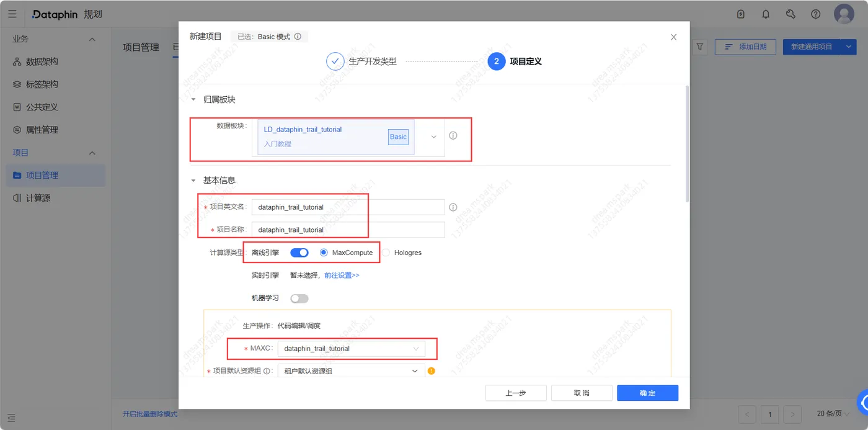Click the filter funnel icon behind the dialog

pyautogui.click(x=700, y=47)
